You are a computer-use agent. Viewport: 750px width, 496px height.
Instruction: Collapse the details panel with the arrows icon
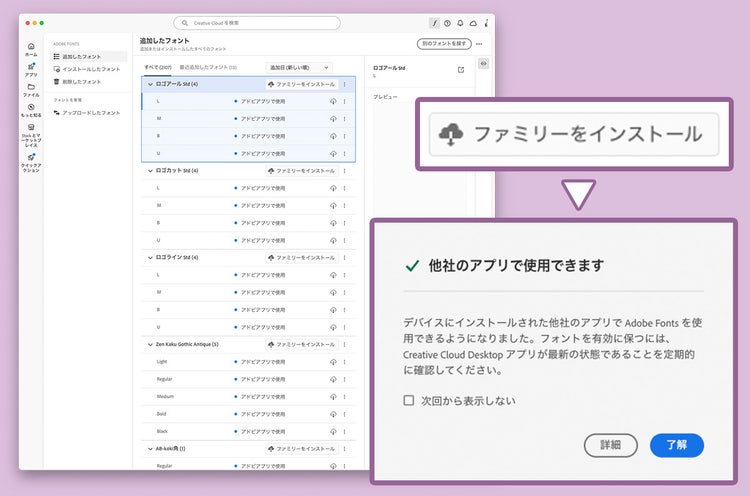pyautogui.click(x=484, y=63)
